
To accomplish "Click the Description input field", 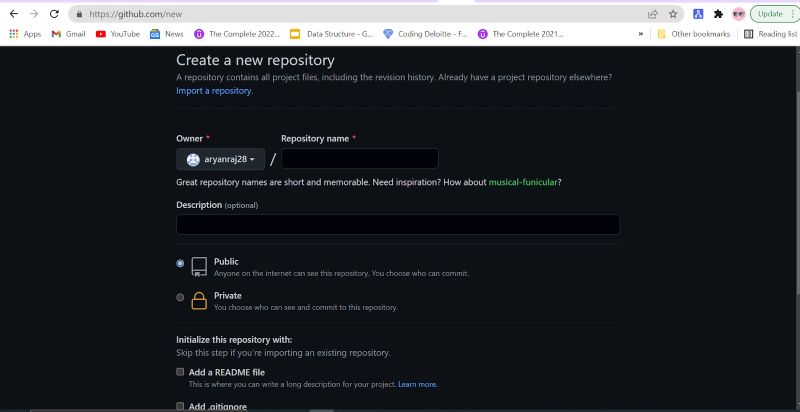I will 398,224.
